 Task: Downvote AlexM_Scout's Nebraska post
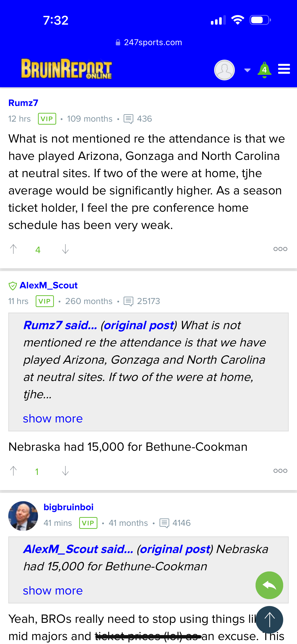click(x=65, y=471)
